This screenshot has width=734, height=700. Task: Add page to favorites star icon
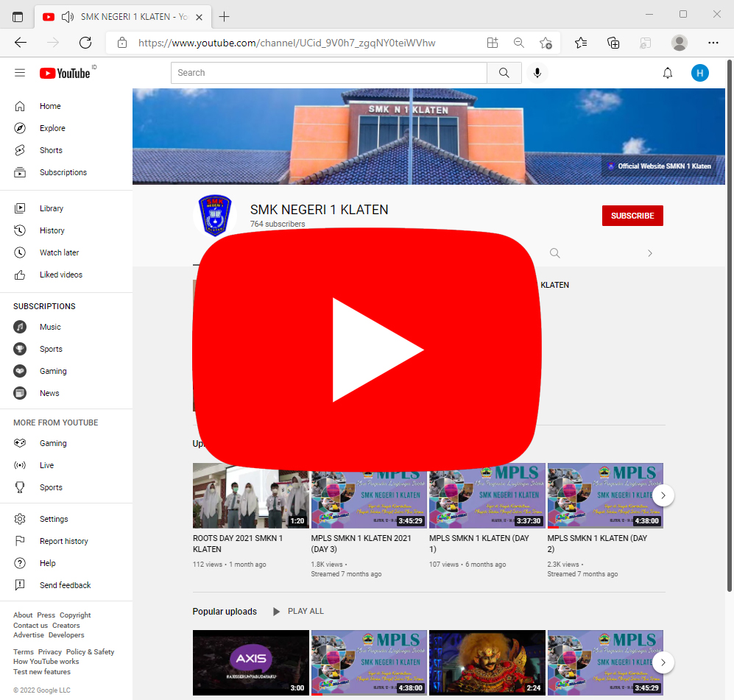tap(546, 43)
